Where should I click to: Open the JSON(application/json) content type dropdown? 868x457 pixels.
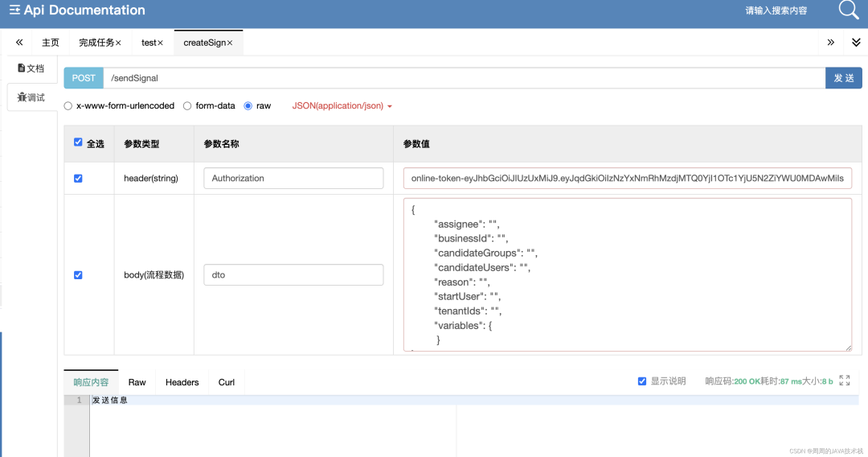click(x=342, y=106)
